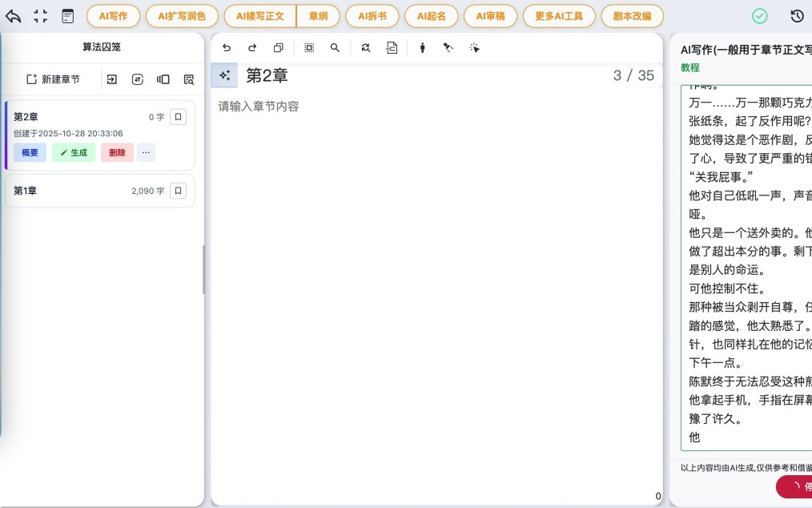Click the 请输入章节内容 text field
Viewport: 812px width, 508px height.
[x=320, y=106]
